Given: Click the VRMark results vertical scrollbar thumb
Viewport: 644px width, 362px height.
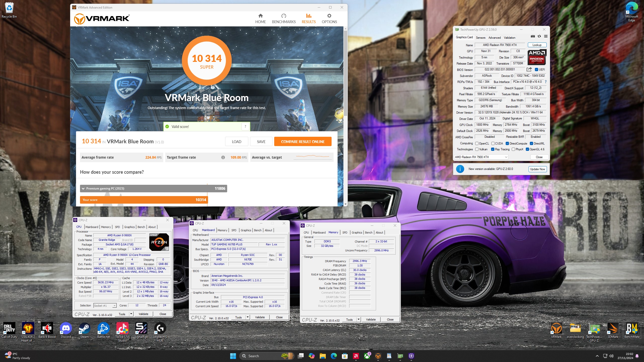Looking at the screenshot, I should coord(345,73).
